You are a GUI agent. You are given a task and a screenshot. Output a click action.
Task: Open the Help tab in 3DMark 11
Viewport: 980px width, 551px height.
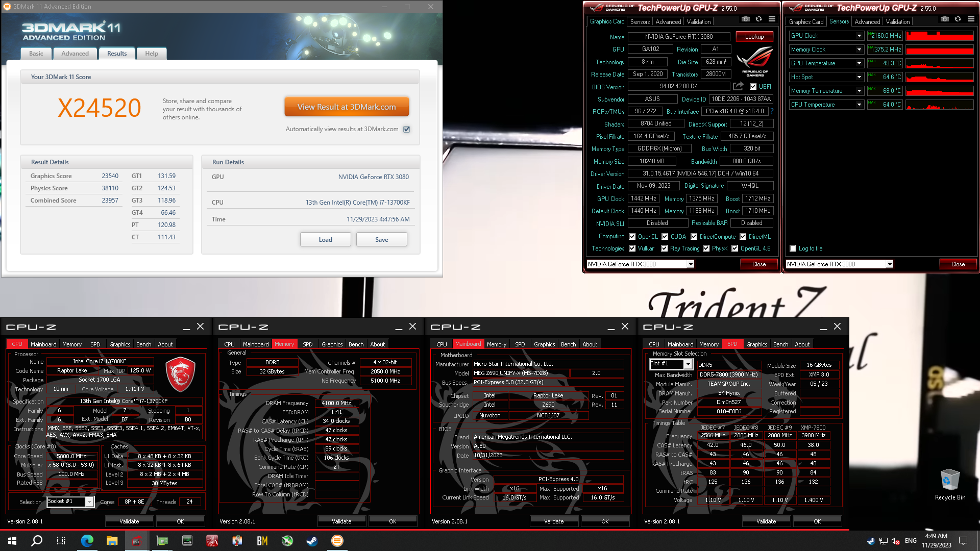tap(152, 54)
